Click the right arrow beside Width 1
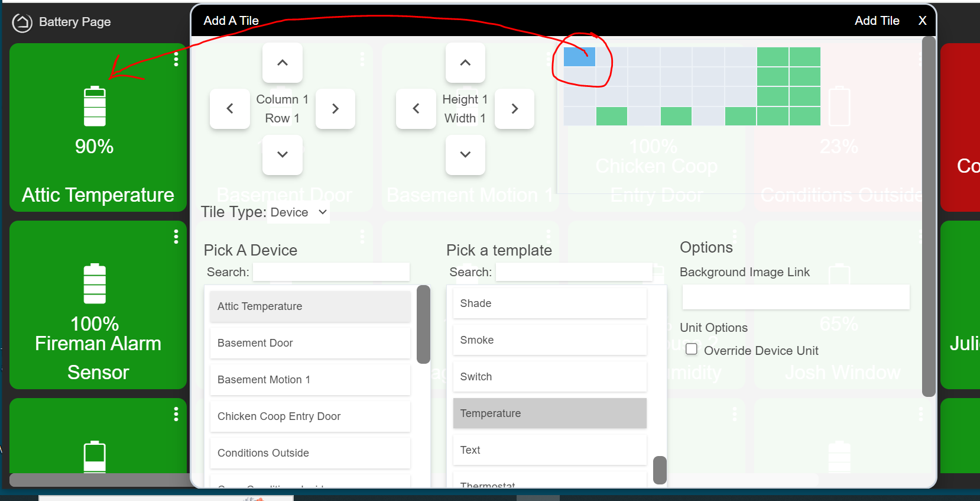The width and height of the screenshot is (980, 501). 514,109
